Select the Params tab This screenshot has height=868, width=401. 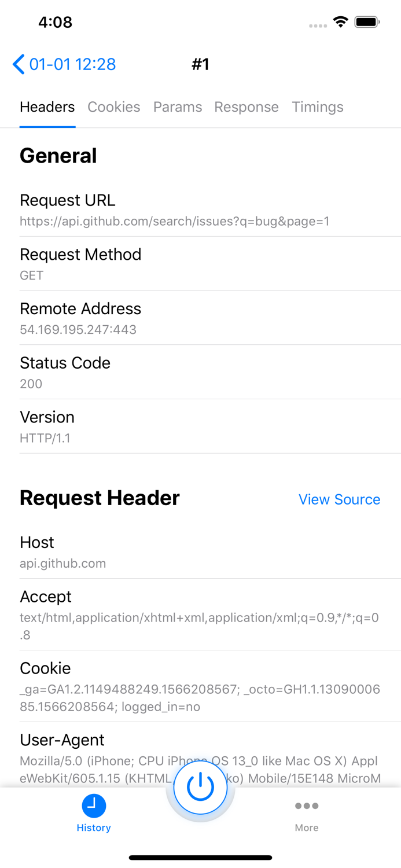[177, 107]
